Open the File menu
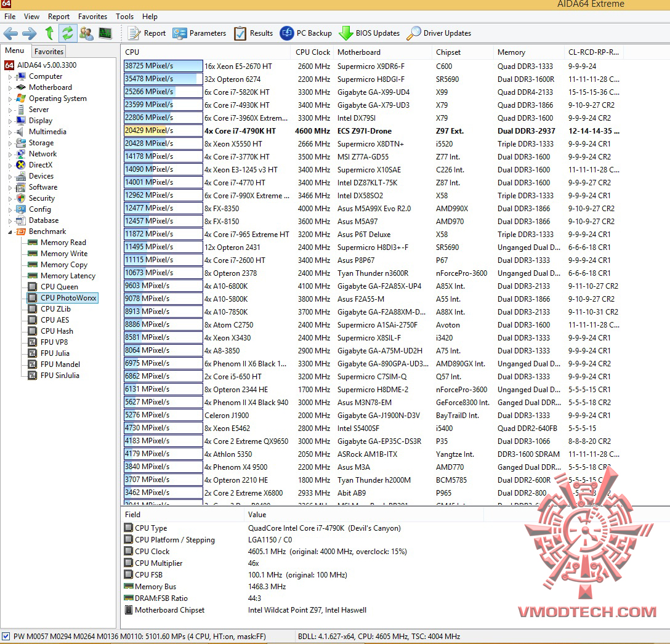Viewport: 670px width, 644px height. coord(10,17)
